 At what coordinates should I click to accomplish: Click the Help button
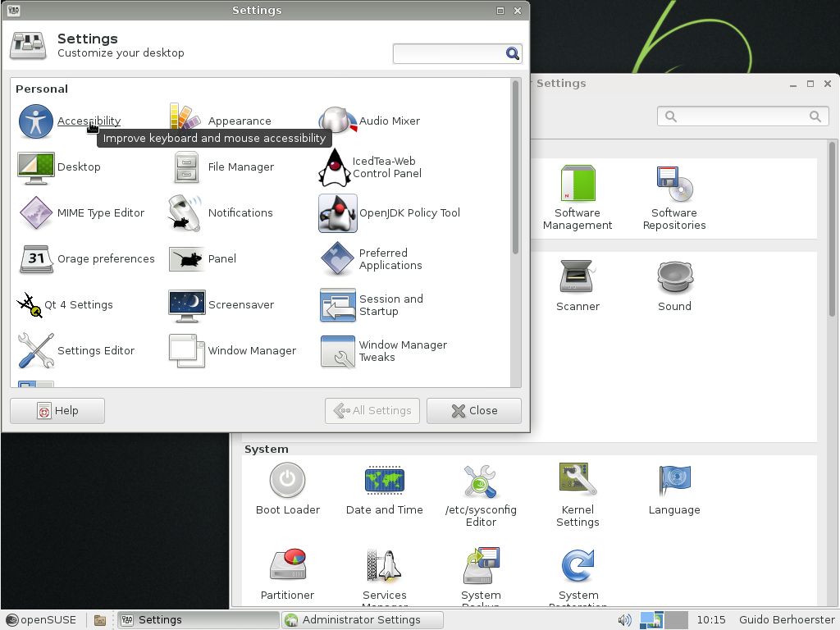click(x=57, y=411)
